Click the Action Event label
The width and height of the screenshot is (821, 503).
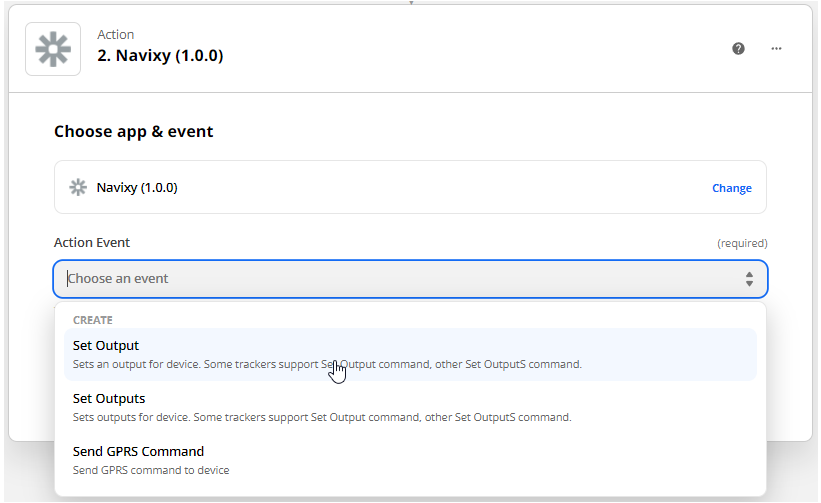click(x=92, y=242)
